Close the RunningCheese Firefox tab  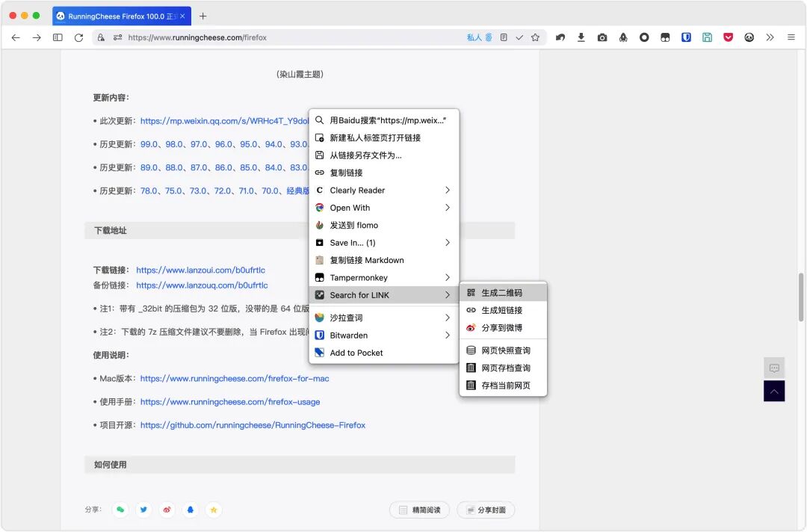183,16
